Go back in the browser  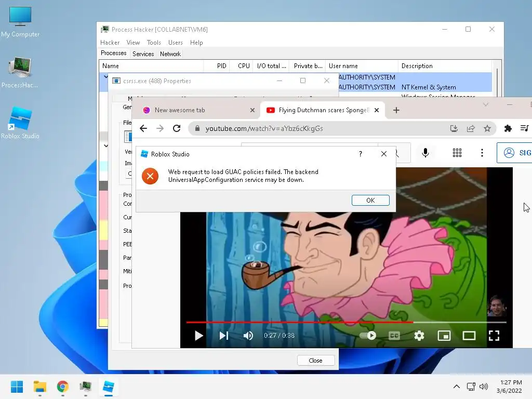coord(143,129)
